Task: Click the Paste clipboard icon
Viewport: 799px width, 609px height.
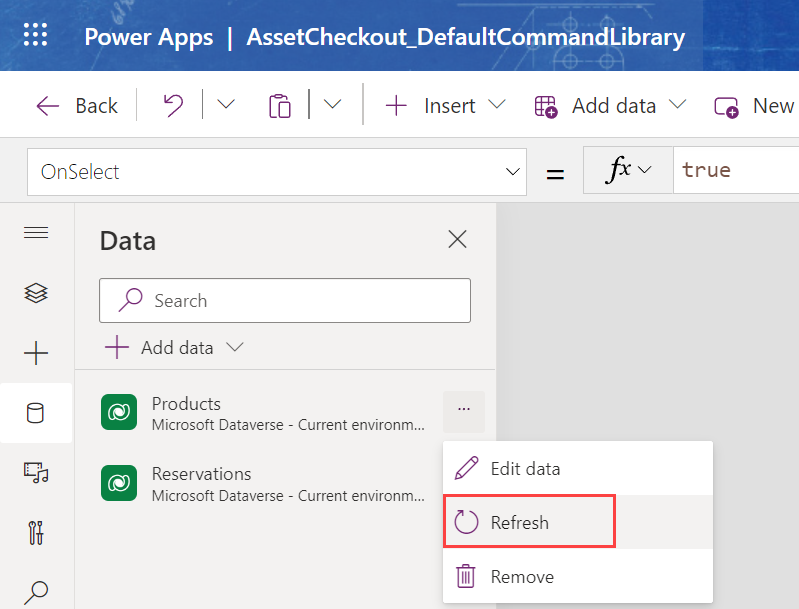Action: (279, 105)
